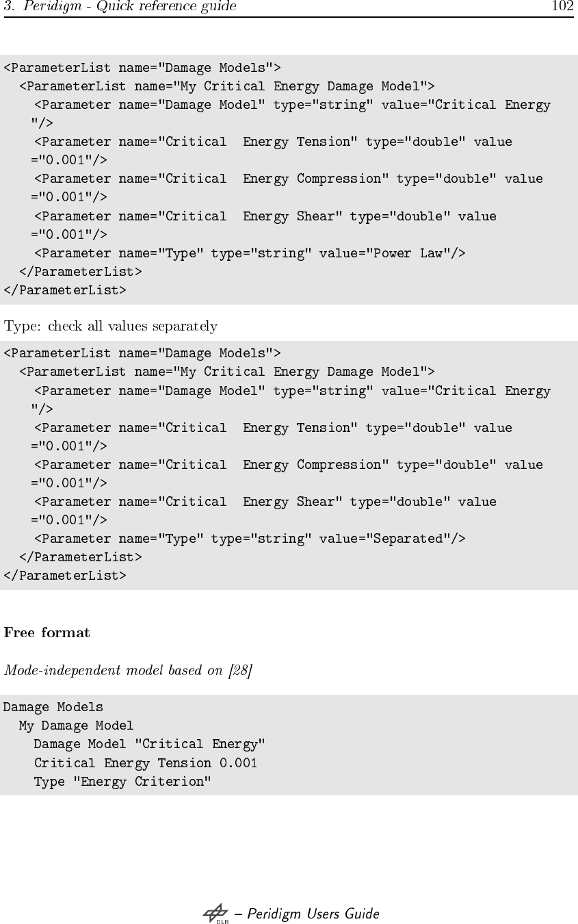Screen dimensions: 578x924
Task: Click the chapter number "3." in the header
Action: (x=9, y=7)
